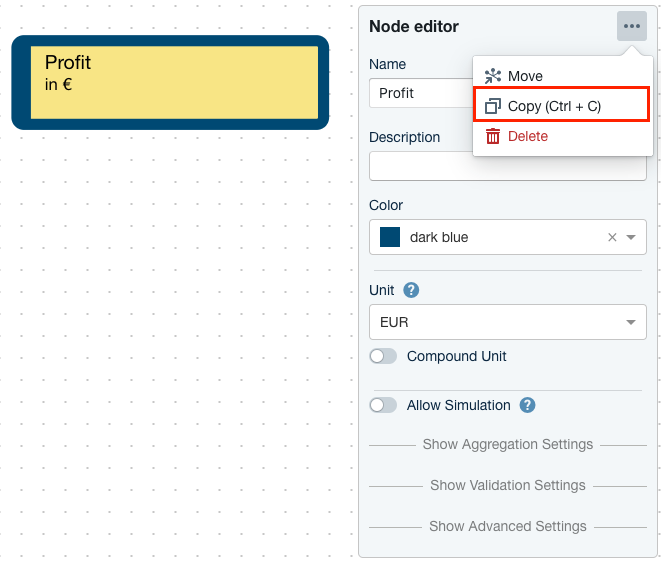
Task: Select the Profit node on canvas
Action: (170, 83)
